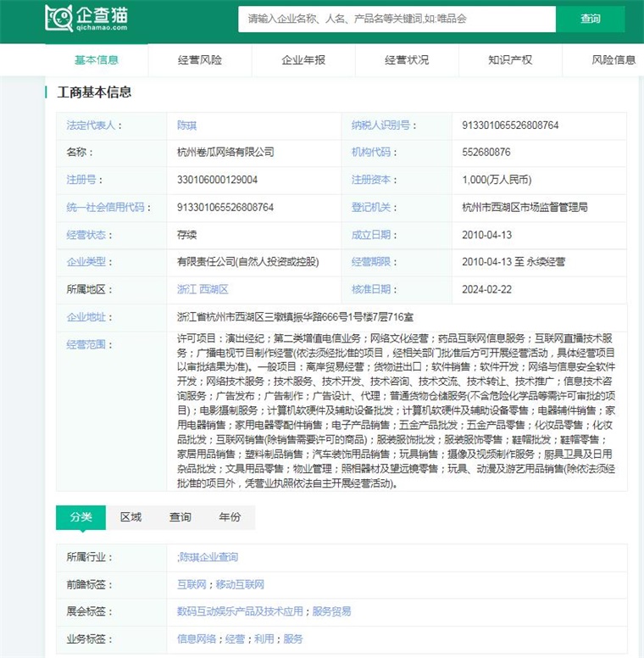Switch to the 年份 sub-tab
Screen dimensions: 644x658
point(230,517)
